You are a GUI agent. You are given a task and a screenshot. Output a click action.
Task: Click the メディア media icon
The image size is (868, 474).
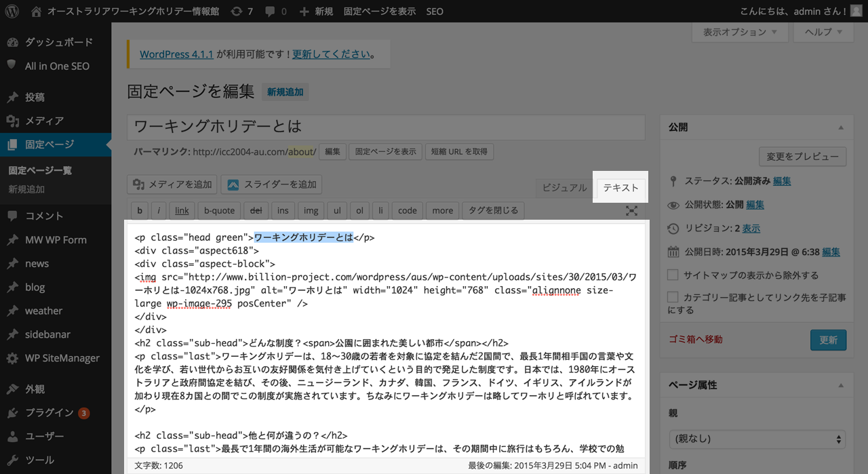(12, 121)
